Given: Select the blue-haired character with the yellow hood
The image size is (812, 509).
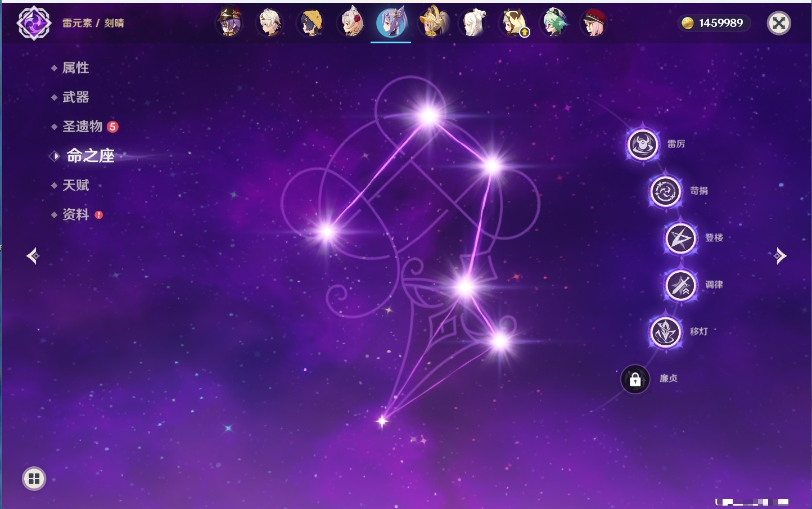Looking at the screenshot, I should pos(310,23).
